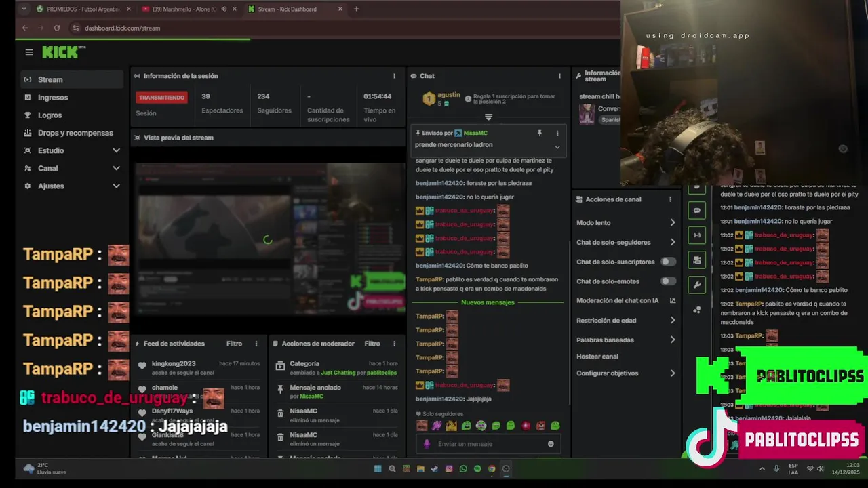Go back in browser history

tap(25, 28)
